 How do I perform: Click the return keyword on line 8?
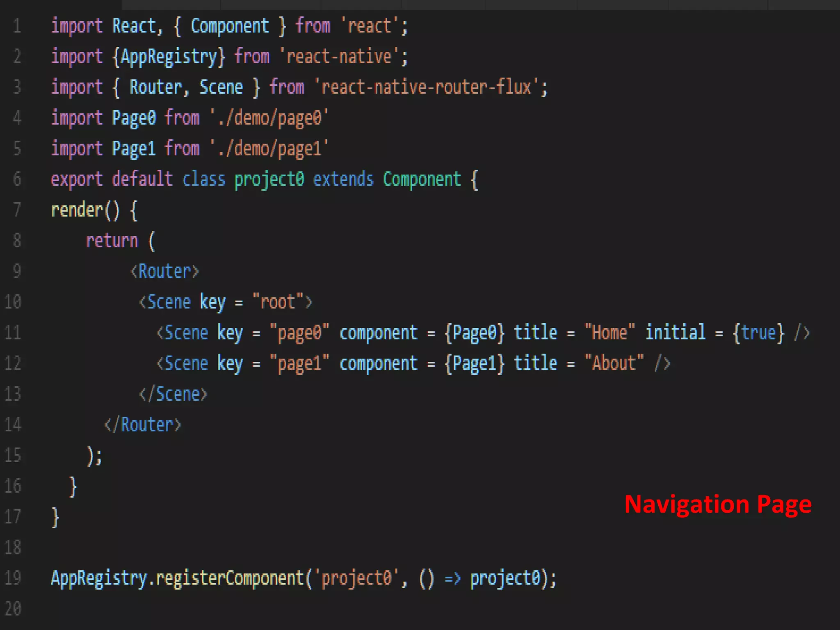click(x=112, y=241)
